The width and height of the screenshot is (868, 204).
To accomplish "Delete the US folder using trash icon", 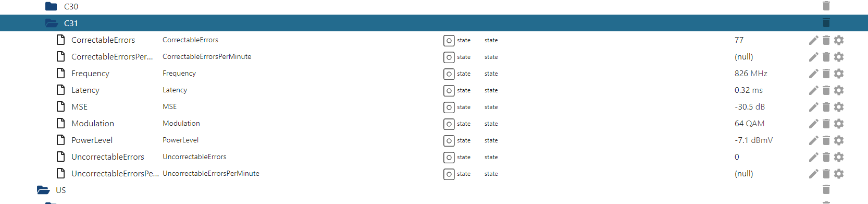I will click(826, 190).
